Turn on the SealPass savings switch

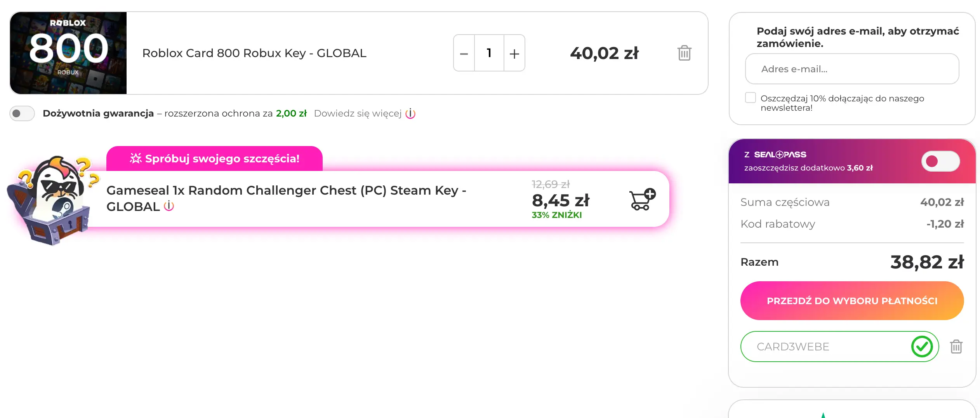(x=940, y=161)
